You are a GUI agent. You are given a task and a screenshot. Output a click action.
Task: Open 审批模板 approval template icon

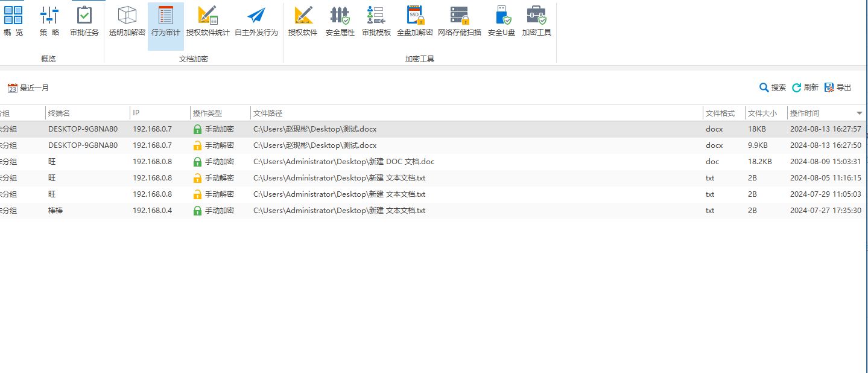pos(376,21)
